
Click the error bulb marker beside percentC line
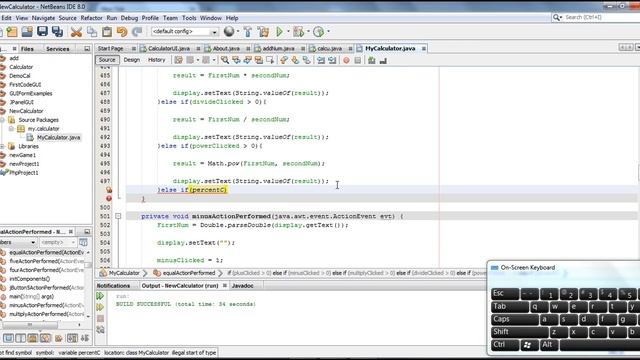pyautogui.click(x=109, y=190)
